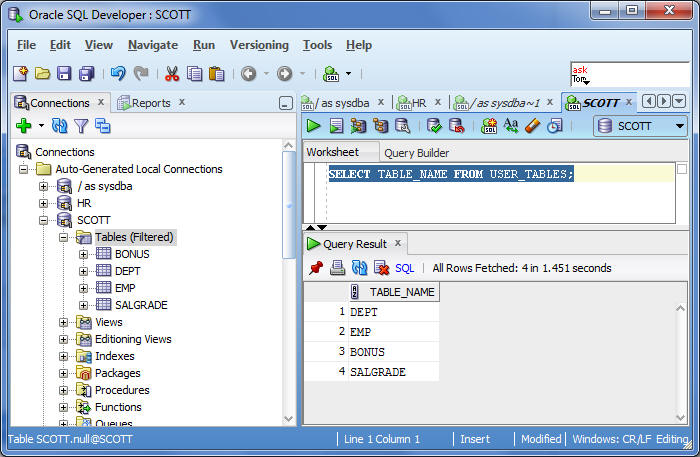
Task: Click the filter funnel icon in Connections
Action: click(81, 126)
